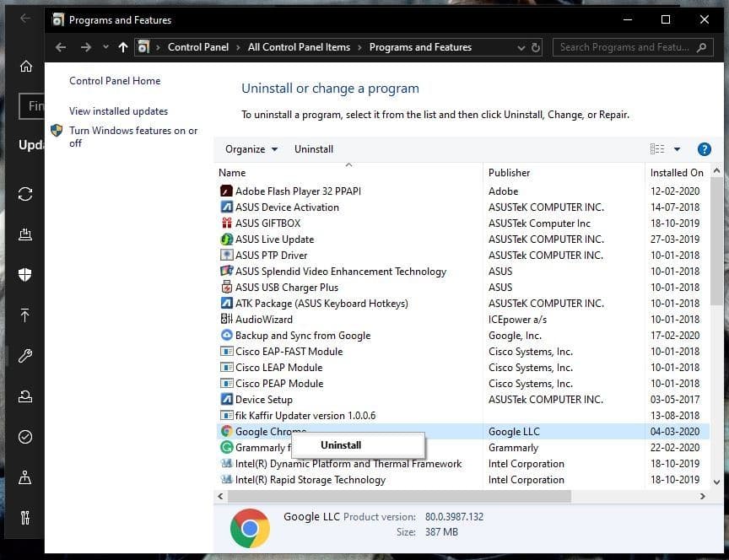Click the Search Programs and Features field

point(632,47)
